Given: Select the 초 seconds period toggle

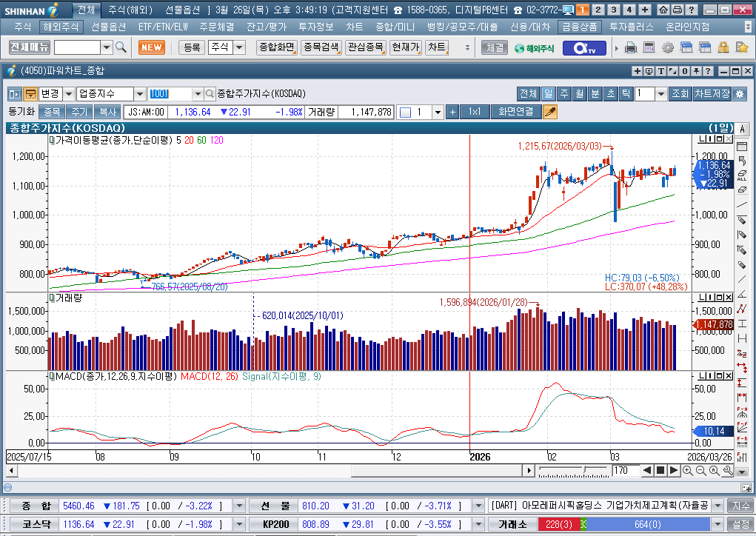Looking at the screenshot, I should (x=610, y=93).
